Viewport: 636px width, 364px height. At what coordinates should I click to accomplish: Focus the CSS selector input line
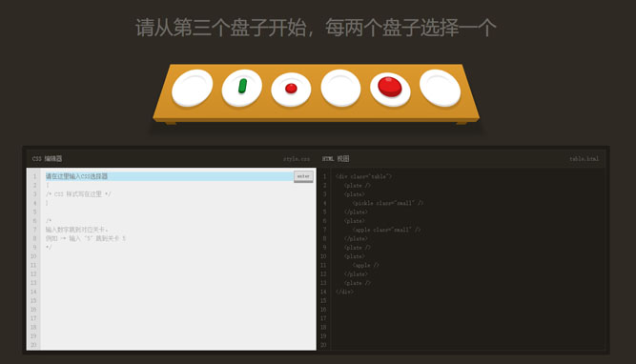(x=170, y=176)
